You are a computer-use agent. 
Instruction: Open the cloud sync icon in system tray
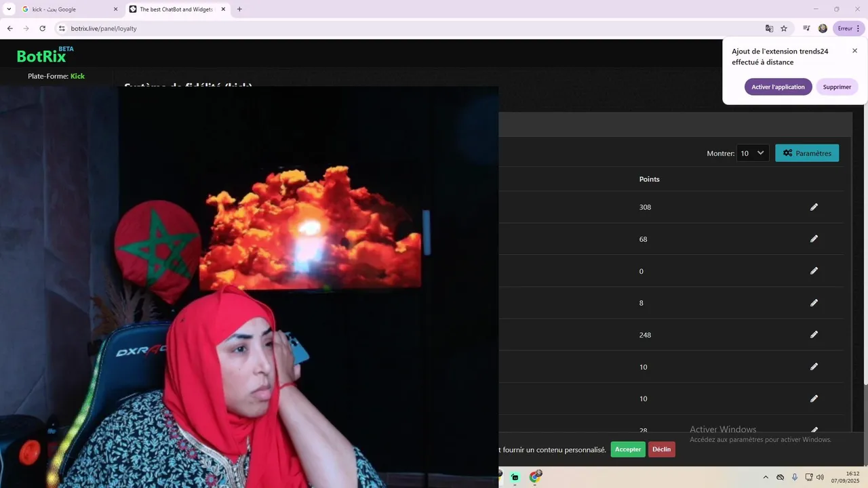pyautogui.click(x=781, y=477)
